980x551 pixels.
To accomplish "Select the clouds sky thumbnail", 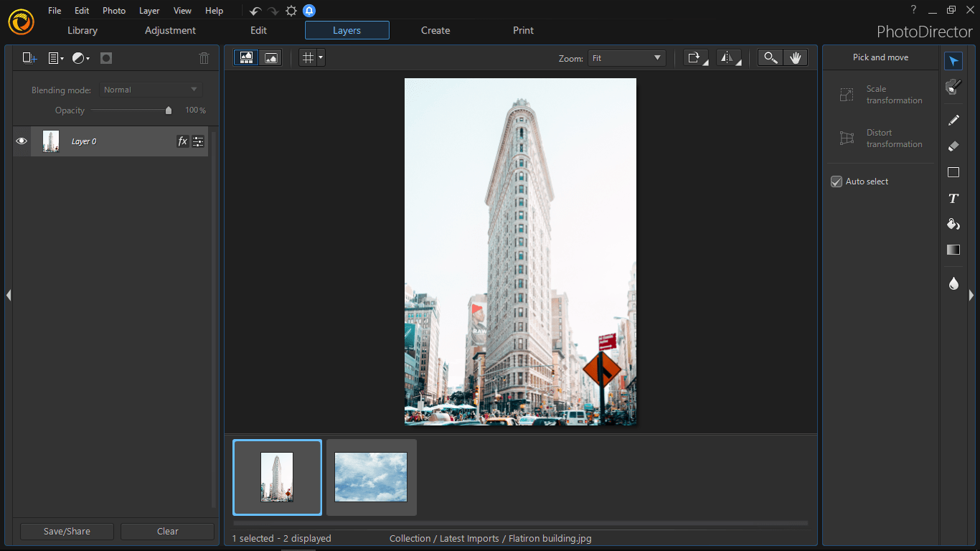I will coord(371,477).
